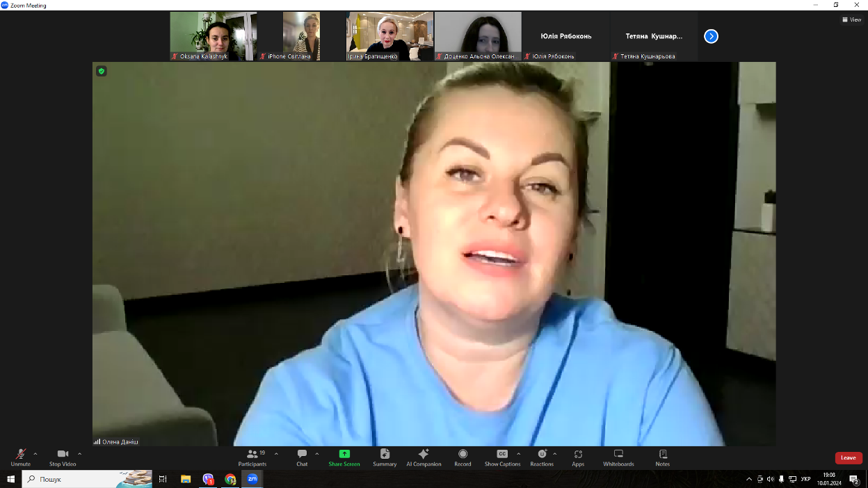Image resolution: width=868 pixels, height=488 pixels.
Task: Open the meeting Summary
Action: coord(385,457)
